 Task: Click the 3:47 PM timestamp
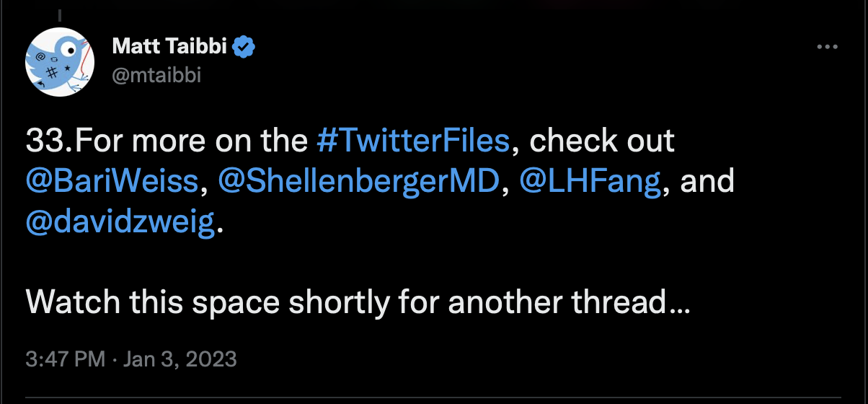(66, 359)
